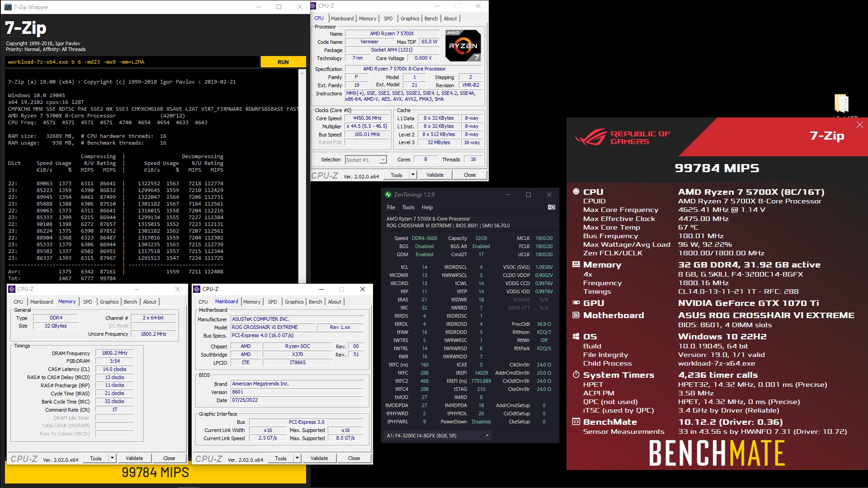Open the Graphics tab in top CPU-Z window
868x488 pixels.
pos(410,19)
